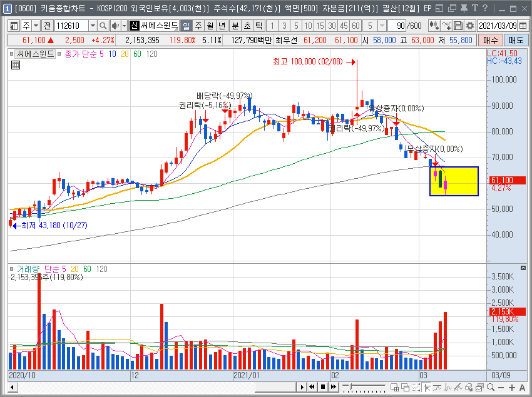Toggle the 신 badge before stock name
The image size is (532, 397).
pyautogui.click(x=135, y=26)
